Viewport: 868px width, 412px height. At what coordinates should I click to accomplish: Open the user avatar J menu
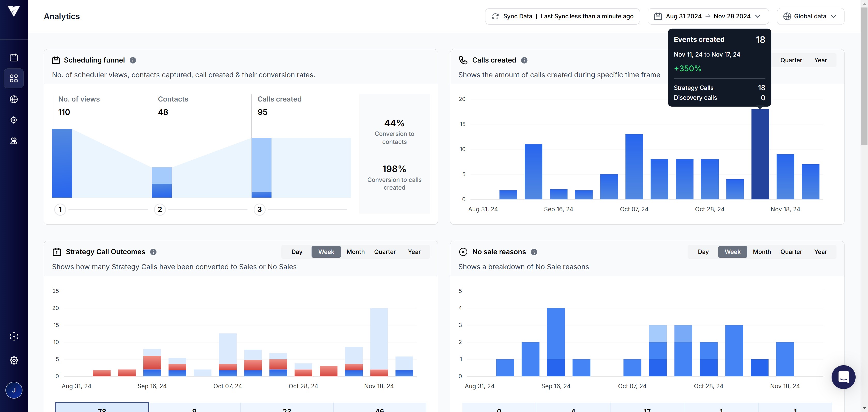[x=14, y=390]
